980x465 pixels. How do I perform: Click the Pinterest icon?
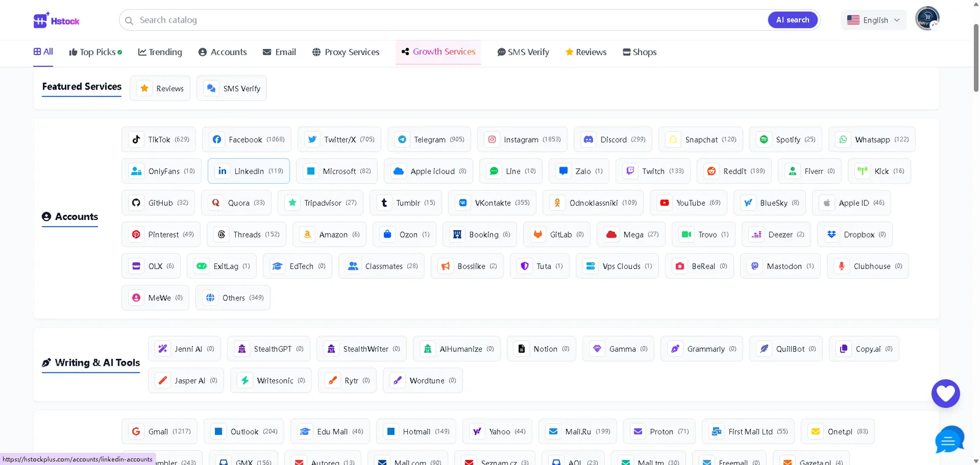coord(136,234)
